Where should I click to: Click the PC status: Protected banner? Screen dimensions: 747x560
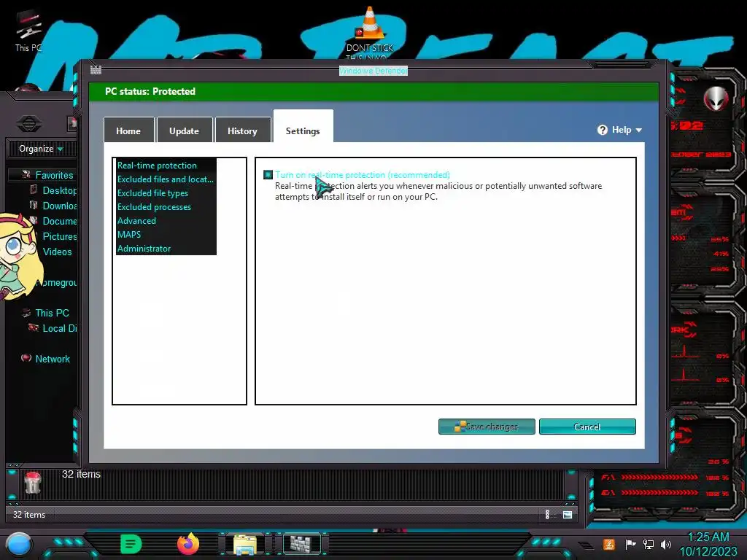tap(373, 91)
